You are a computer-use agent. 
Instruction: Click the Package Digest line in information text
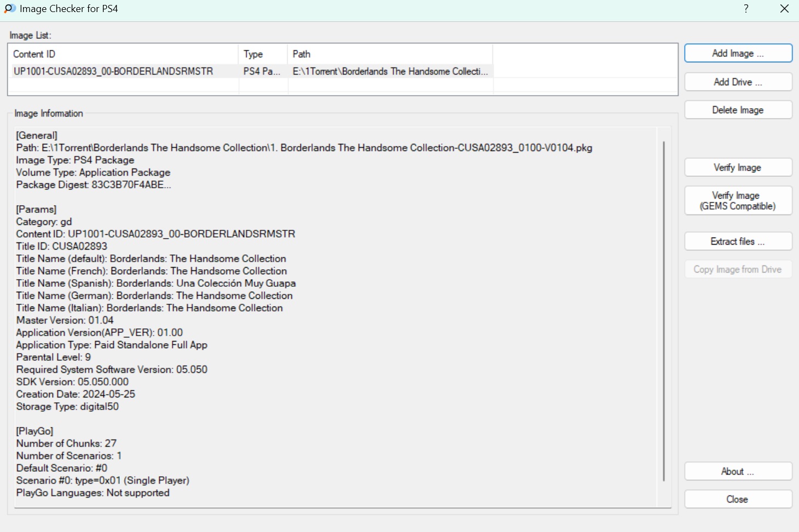click(94, 185)
